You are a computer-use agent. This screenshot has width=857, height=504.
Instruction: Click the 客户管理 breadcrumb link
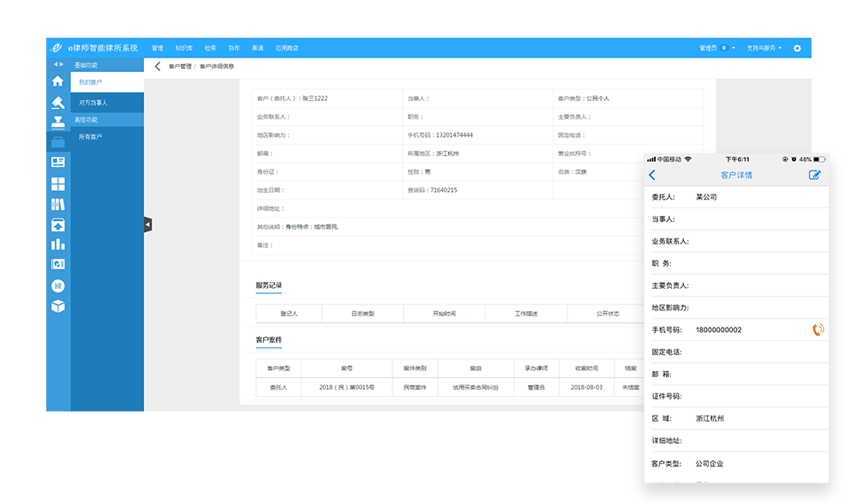click(x=180, y=66)
